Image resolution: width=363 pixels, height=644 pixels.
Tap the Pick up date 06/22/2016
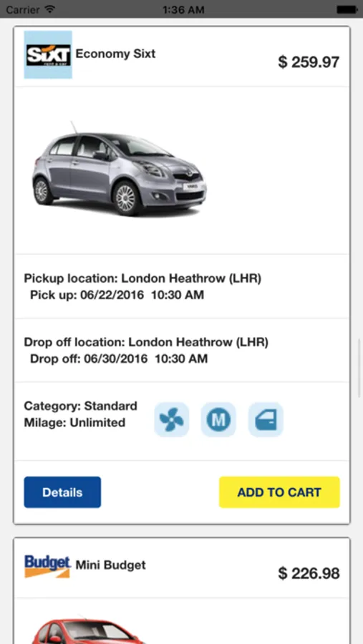click(x=112, y=295)
